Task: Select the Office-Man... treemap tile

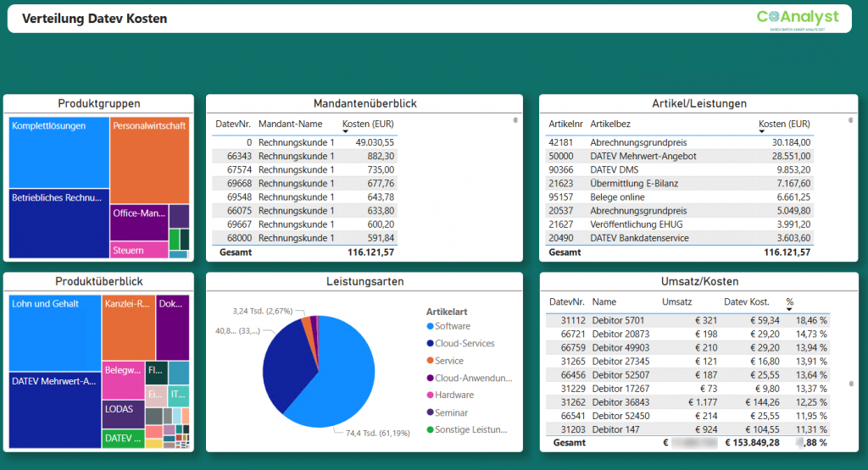Action: pos(139,222)
